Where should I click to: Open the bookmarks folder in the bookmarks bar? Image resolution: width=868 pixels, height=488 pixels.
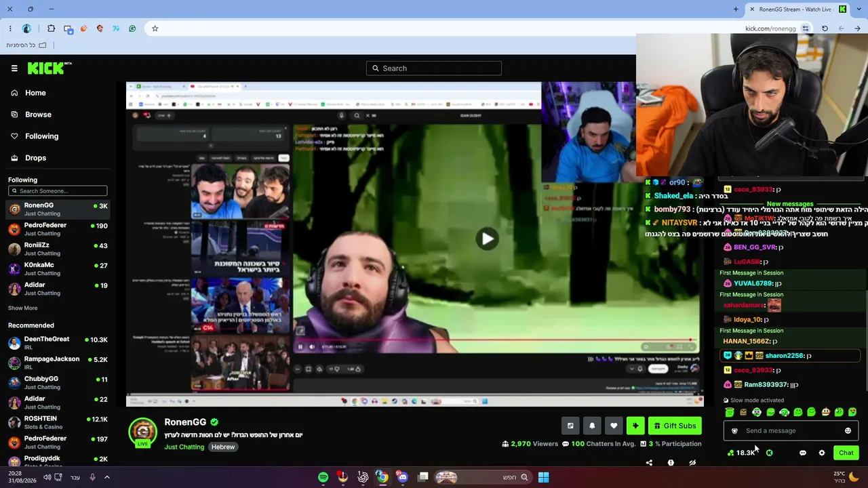point(26,45)
